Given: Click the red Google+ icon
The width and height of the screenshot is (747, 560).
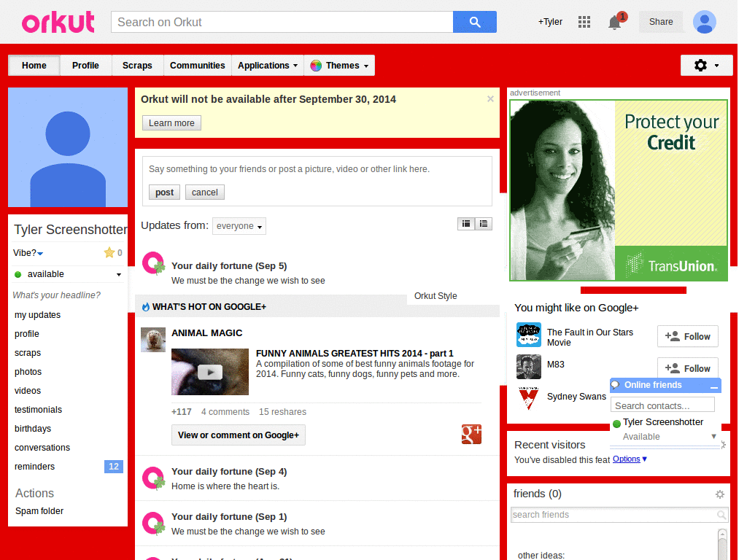Looking at the screenshot, I should pos(471,434).
